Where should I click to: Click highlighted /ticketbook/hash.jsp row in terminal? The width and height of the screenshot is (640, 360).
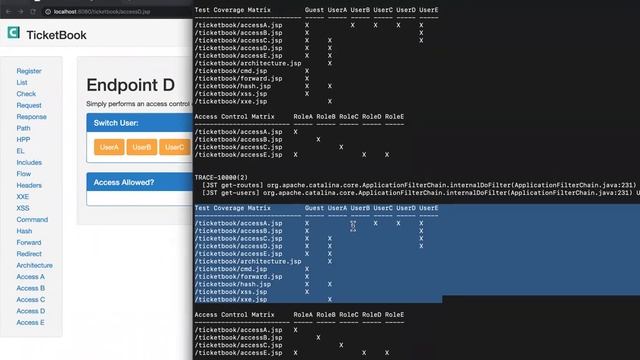pos(417,284)
